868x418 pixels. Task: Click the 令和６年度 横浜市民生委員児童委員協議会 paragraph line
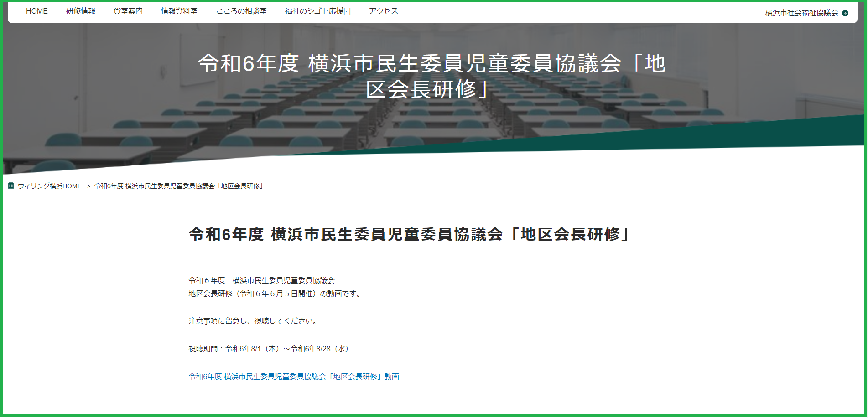click(x=262, y=280)
